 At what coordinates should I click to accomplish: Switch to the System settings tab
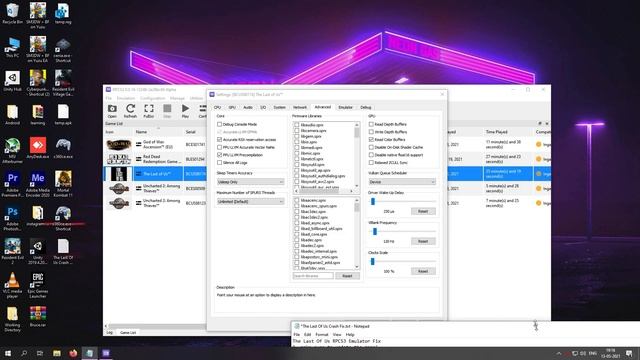click(280, 107)
